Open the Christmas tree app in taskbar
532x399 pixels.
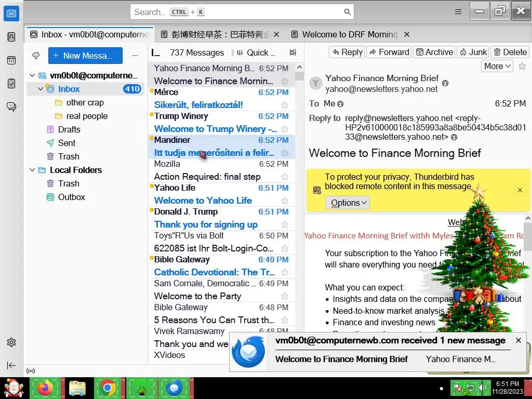142,388
